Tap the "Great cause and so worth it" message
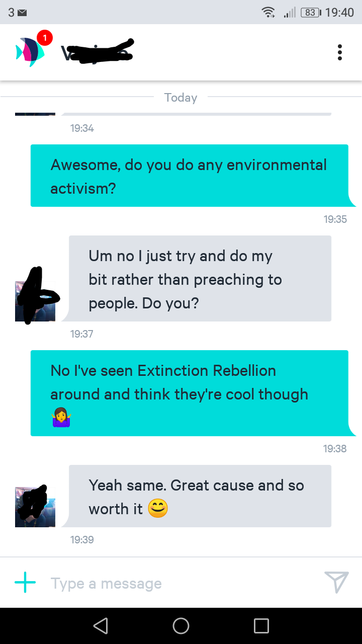Screen dimensions: 362x644 [200, 496]
